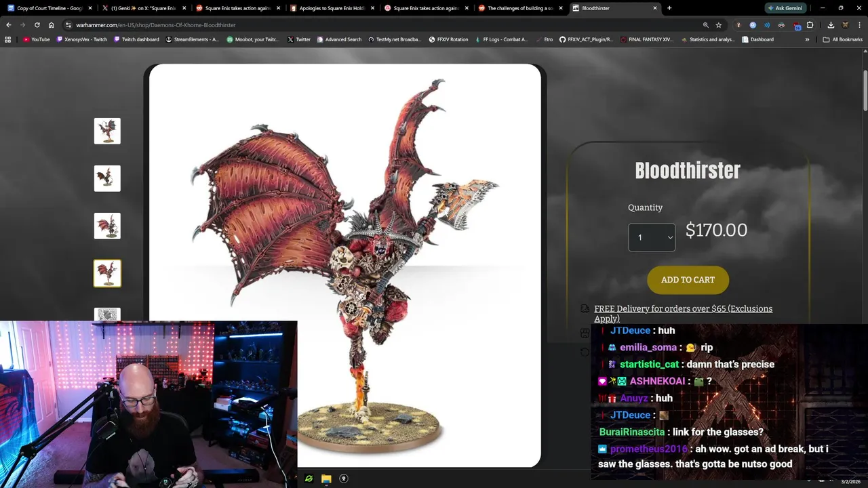
Task: Open the TestMy.net Broadband bookmark
Action: pos(395,39)
